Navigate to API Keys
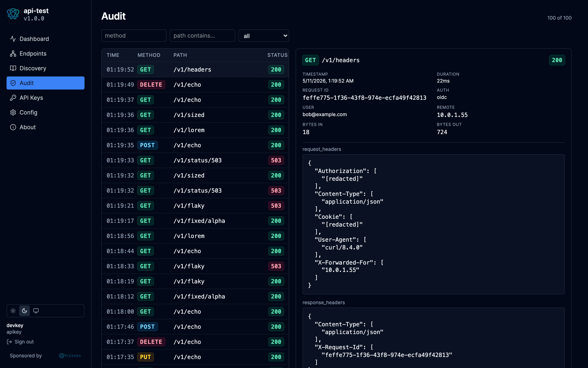588x368 pixels. coord(46,98)
